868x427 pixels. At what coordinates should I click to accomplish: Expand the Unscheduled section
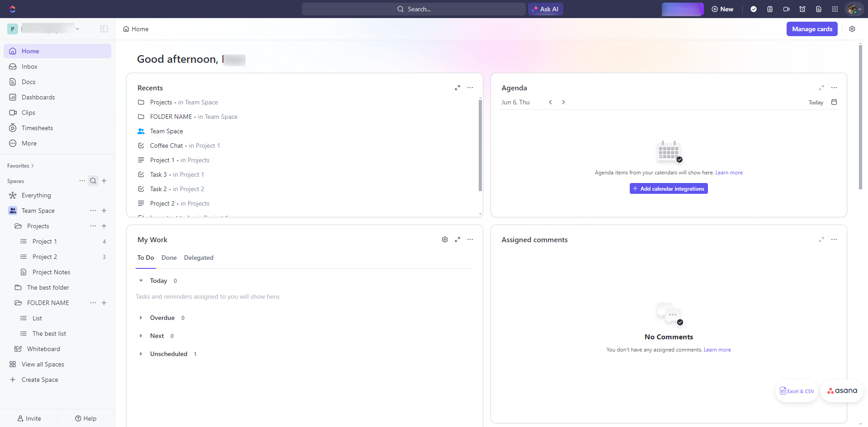(x=141, y=354)
